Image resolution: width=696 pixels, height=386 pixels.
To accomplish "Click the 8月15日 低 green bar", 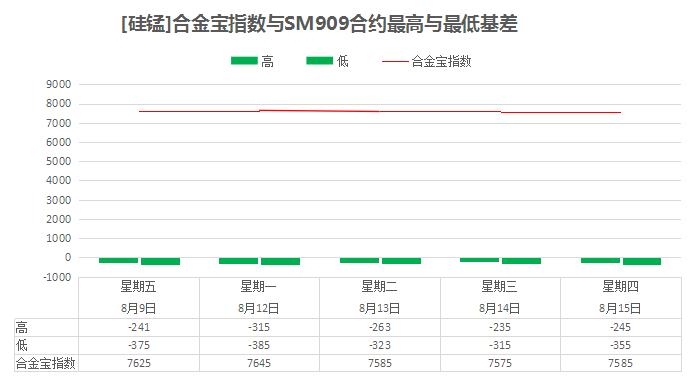I will click(642, 261).
